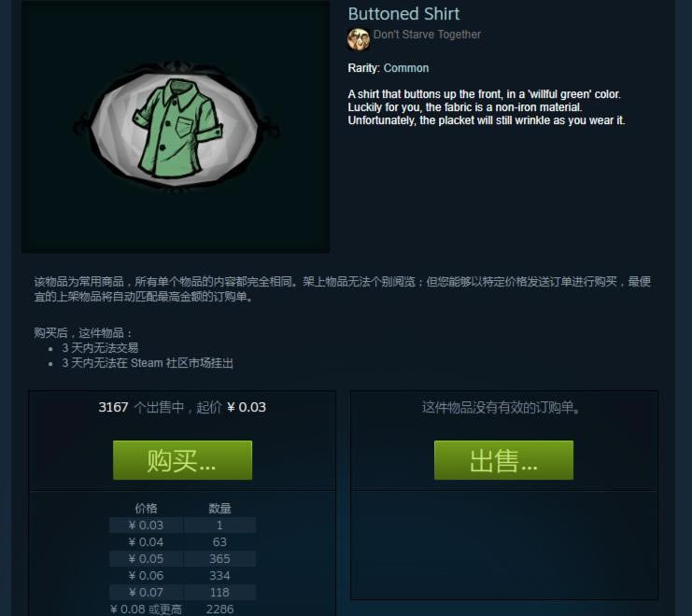Open the Don't Starve Together game link
Screen dimensions: 692x616
(427, 35)
